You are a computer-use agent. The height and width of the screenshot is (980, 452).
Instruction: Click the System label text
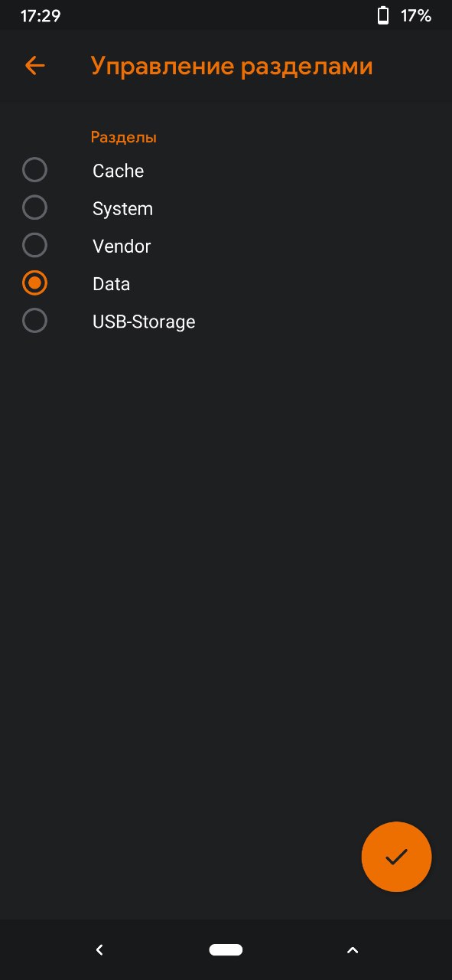(x=122, y=209)
